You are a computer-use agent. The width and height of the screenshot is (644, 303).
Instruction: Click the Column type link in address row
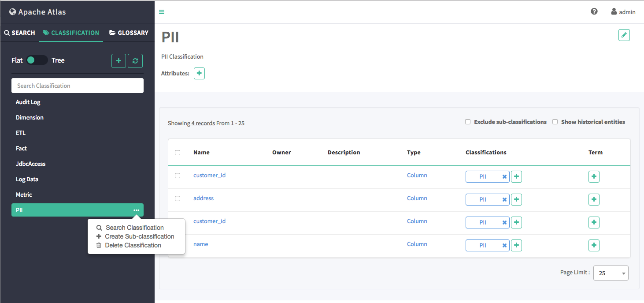417,198
